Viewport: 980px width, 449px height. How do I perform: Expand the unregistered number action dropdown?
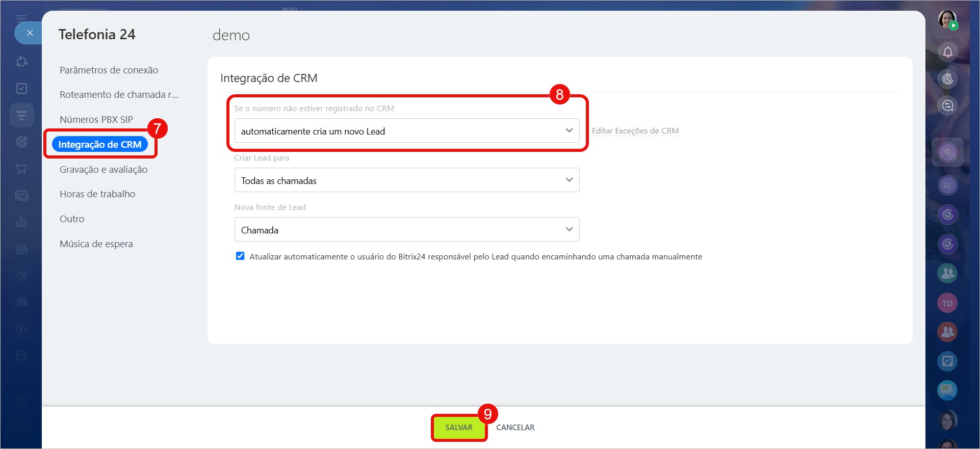point(406,131)
